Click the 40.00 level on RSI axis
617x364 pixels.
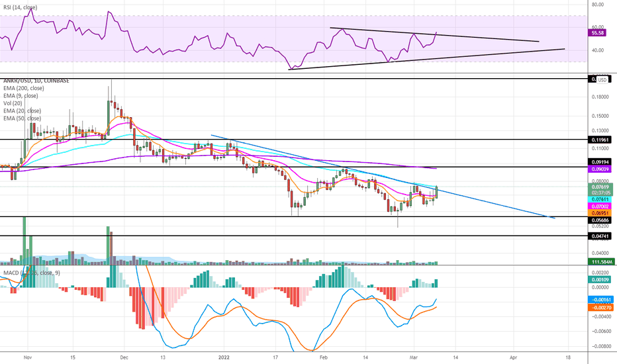pyautogui.click(x=598, y=50)
